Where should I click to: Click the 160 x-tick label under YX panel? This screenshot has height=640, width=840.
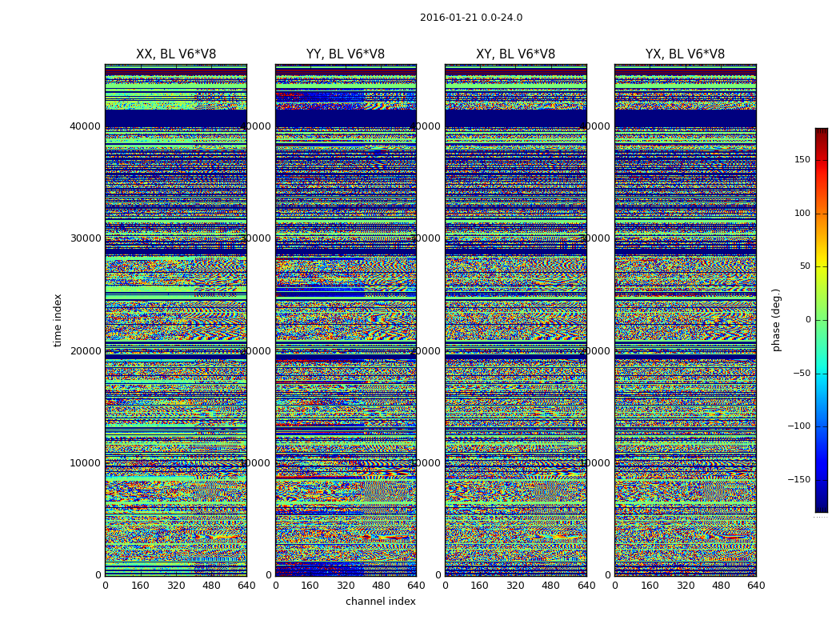[x=650, y=586]
